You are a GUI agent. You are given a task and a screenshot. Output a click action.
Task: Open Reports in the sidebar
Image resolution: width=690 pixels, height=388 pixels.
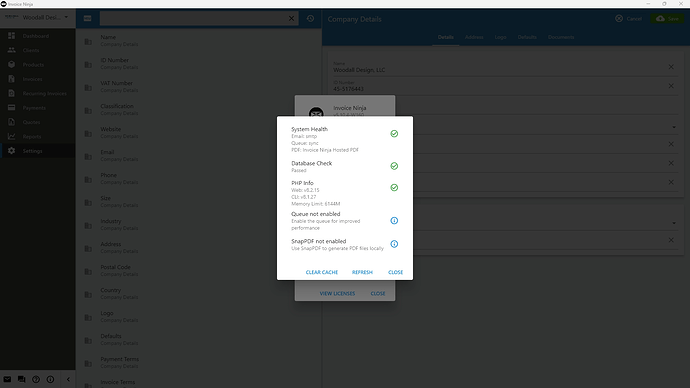pyautogui.click(x=38, y=136)
